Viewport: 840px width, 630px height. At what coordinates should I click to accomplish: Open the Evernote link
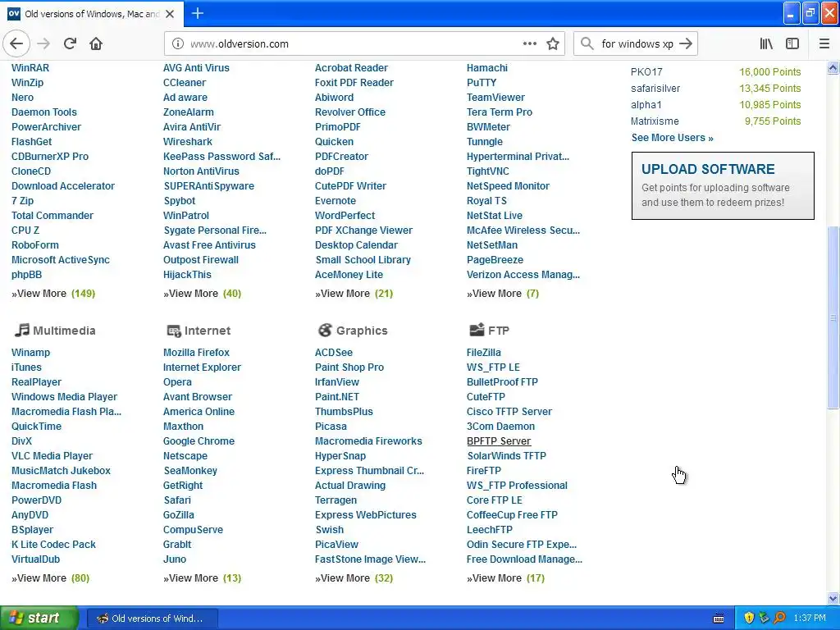tap(336, 201)
